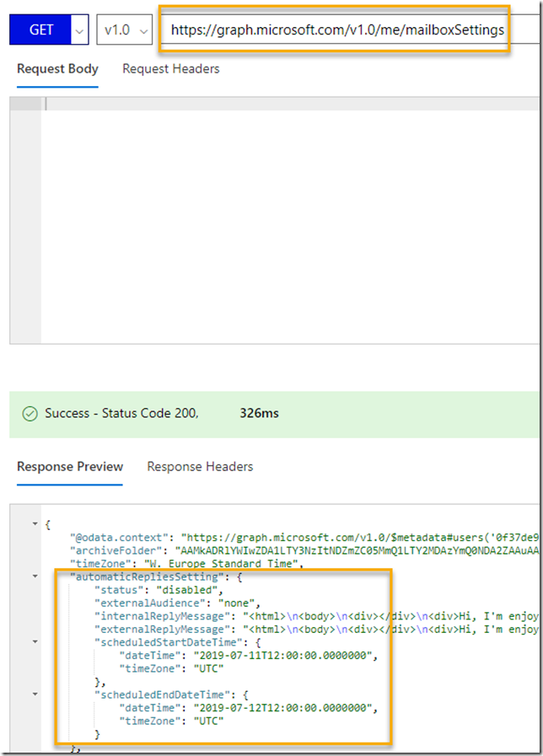This screenshot has width=543, height=756.
Task: Switch to the Response Preview tab
Action: point(70,467)
